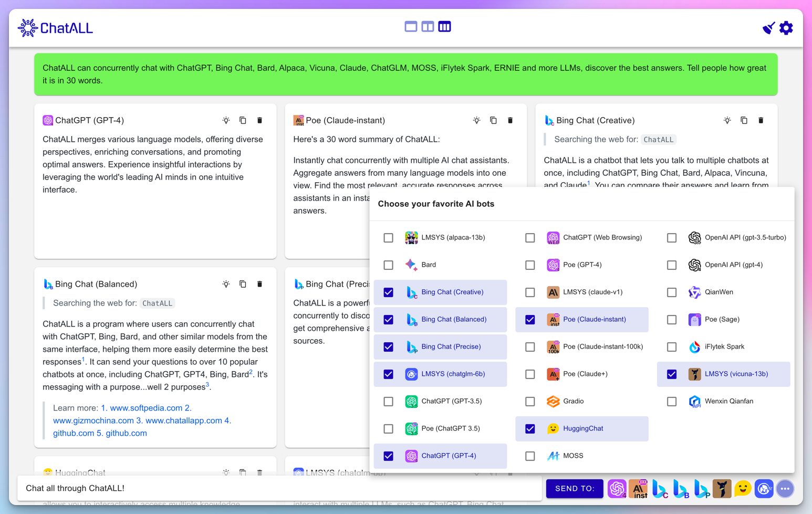
Task: Highlight the Poe (Claude-instant) response
Action: click(476, 120)
